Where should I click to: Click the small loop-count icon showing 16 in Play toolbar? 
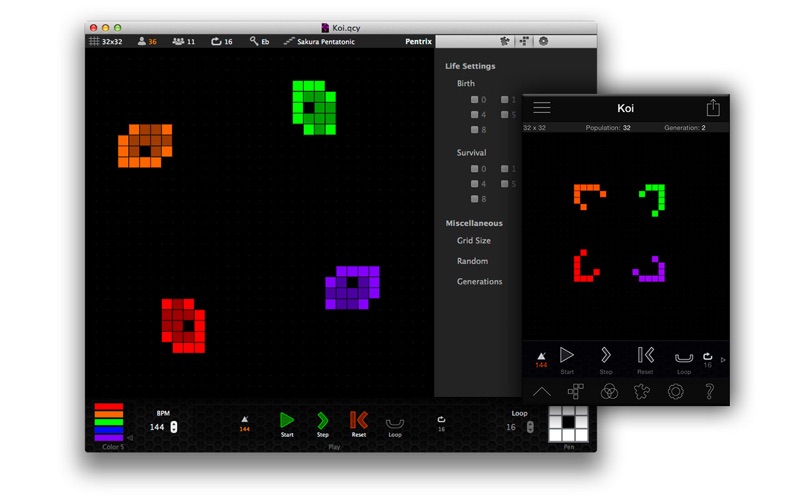click(441, 419)
